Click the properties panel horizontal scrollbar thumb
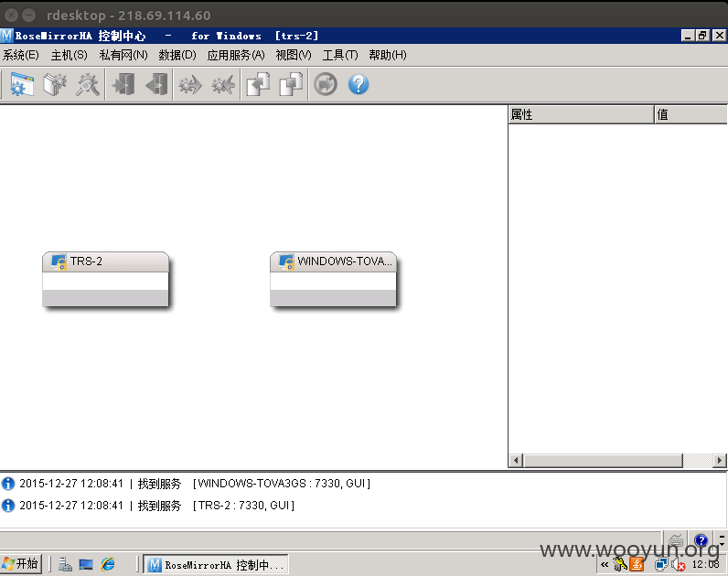This screenshot has width=728, height=576. (603, 461)
